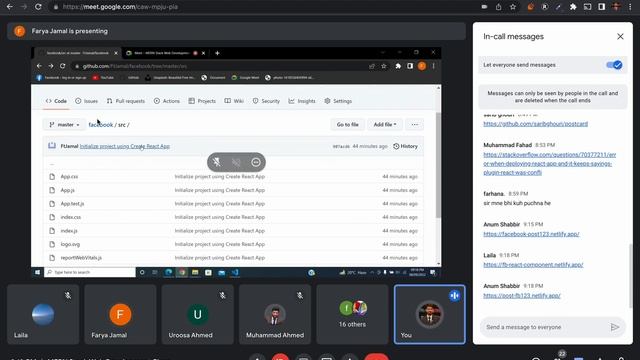Open the repository Settings tab
This screenshot has width=640, height=360.
point(338,101)
